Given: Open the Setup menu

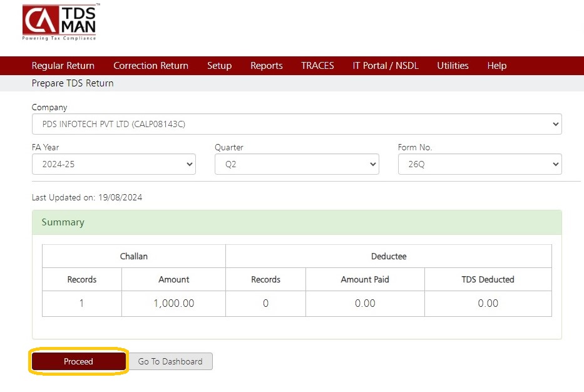Looking at the screenshot, I should click(x=219, y=66).
